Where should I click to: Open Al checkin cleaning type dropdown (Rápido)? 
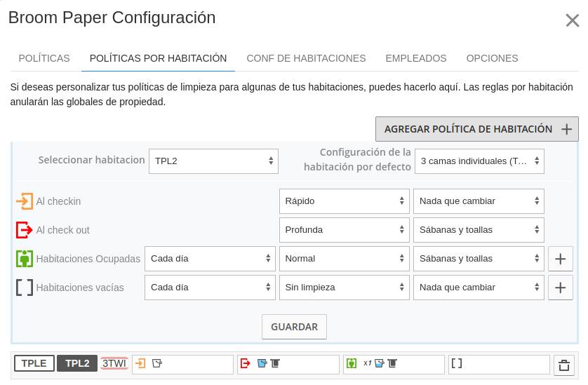pos(345,201)
